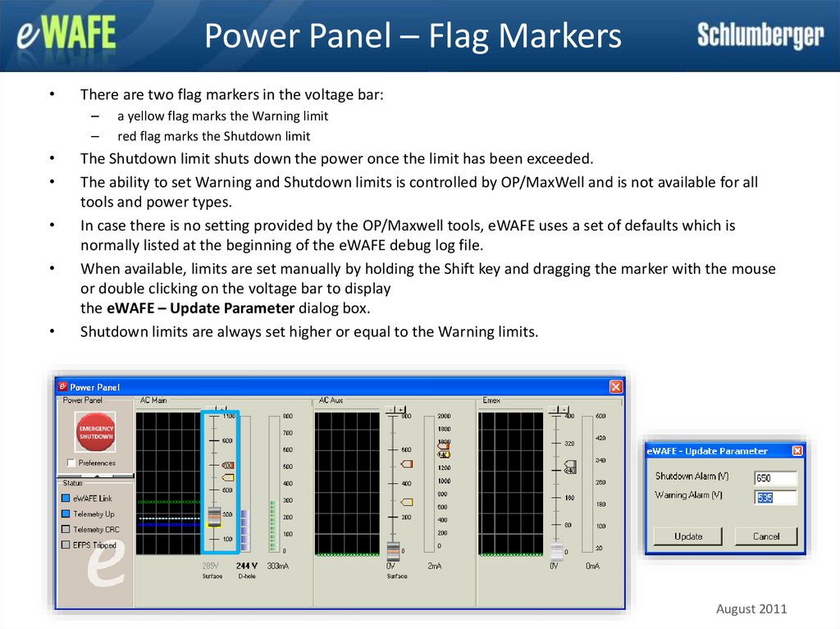Viewport: 840px width, 629px height.
Task: Click the Shutdown Alarm (V) input field
Action: pos(776,478)
